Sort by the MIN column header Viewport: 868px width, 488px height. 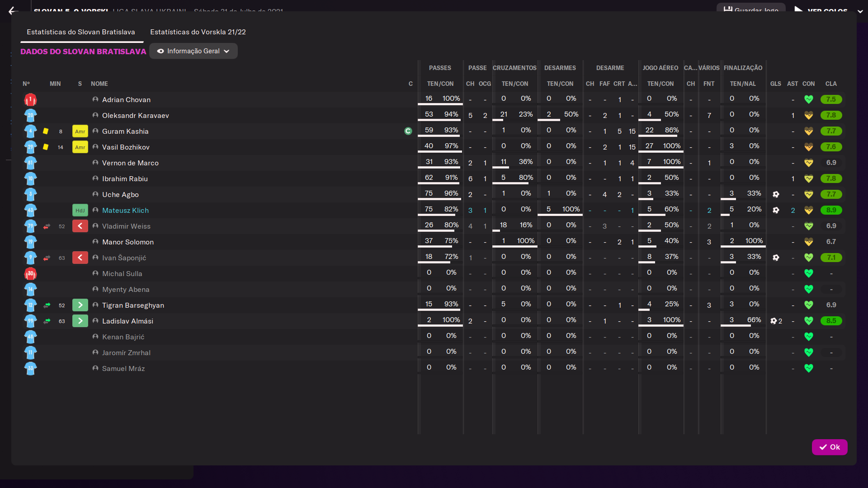(55, 84)
